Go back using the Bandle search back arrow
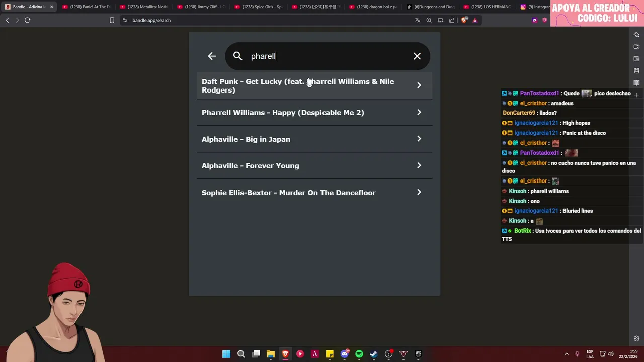 point(212,56)
